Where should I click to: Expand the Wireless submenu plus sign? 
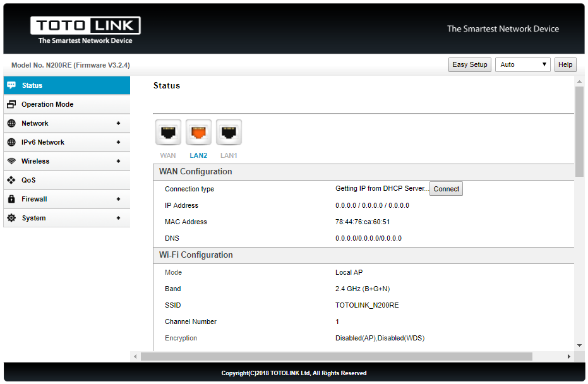[118, 161]
